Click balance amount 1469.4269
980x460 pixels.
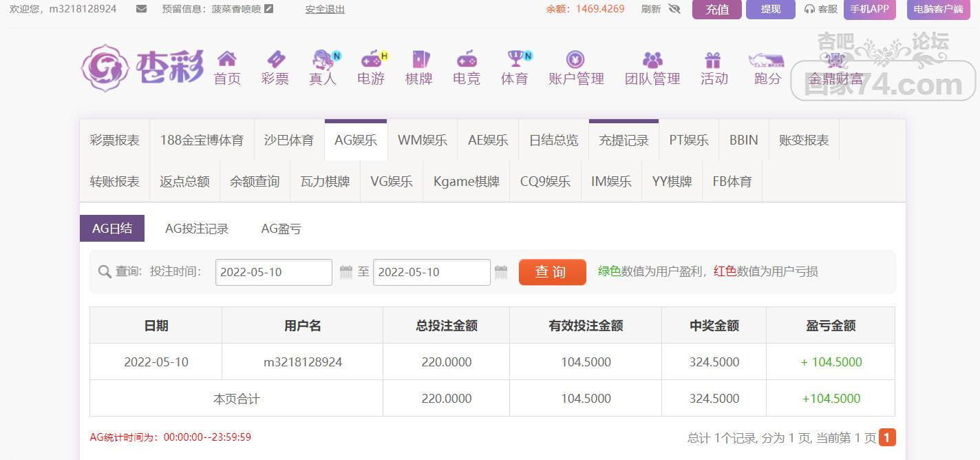click(x=600, y=9)
